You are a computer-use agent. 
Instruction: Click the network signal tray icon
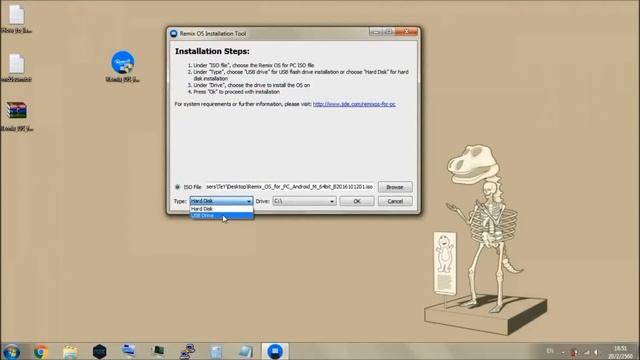point(587,352)
